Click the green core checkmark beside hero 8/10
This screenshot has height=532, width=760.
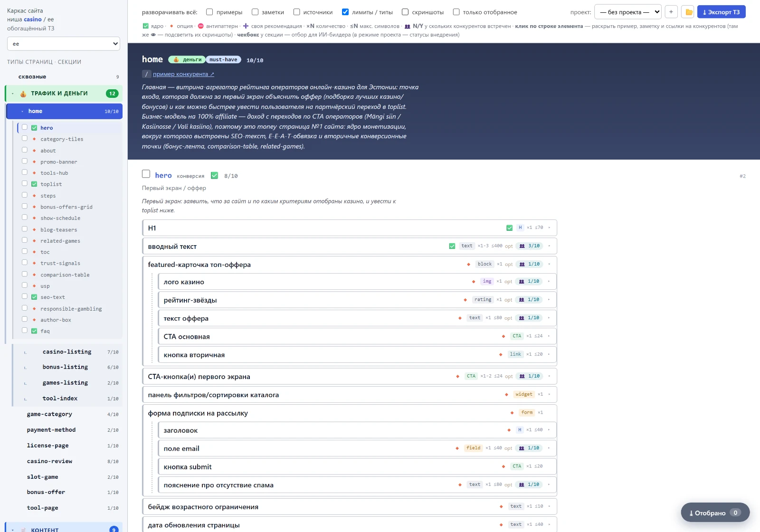click(x=214, y=176)
